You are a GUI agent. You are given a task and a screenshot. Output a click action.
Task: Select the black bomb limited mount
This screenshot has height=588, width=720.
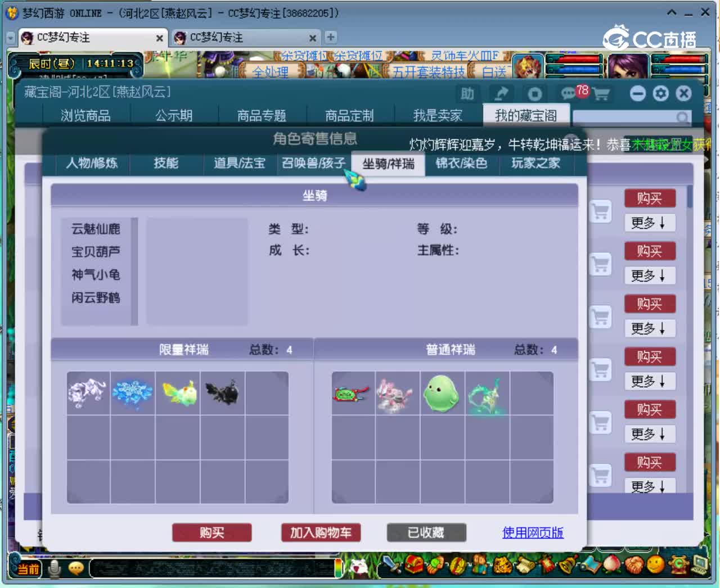[222, 392]
